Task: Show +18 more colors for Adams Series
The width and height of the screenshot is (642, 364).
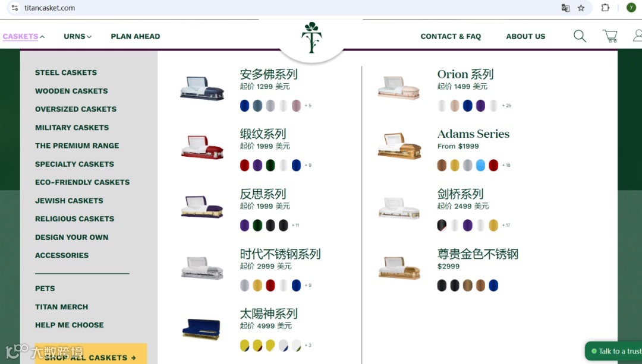Action: [x=506, y=165]
